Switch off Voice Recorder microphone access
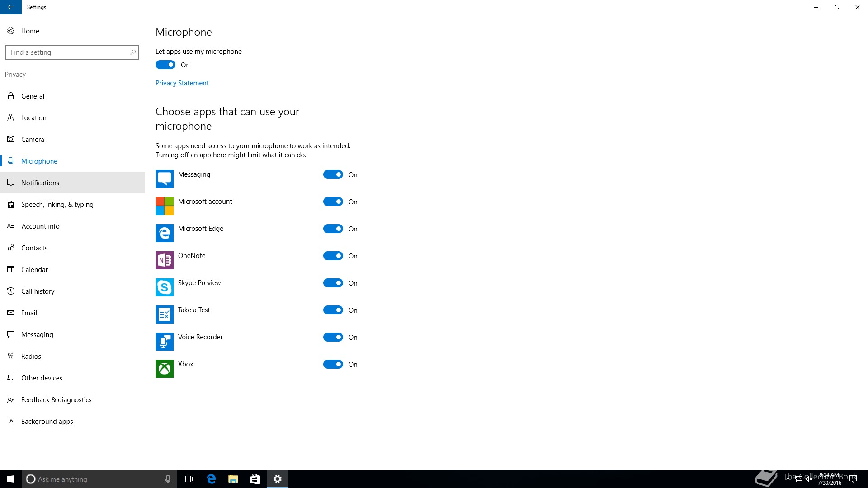This screenshot has width=868, height=488. tap(333, 338)
